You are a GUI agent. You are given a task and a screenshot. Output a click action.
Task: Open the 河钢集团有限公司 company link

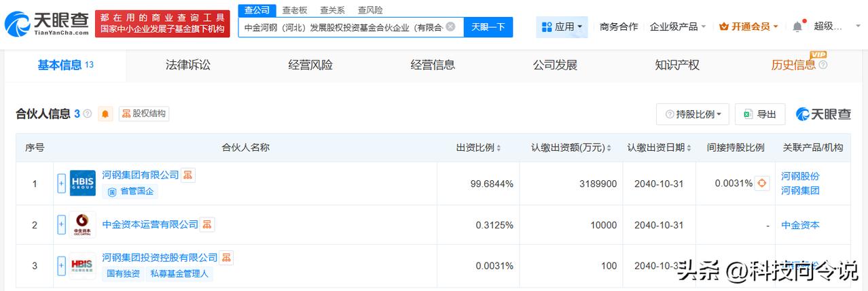(141, 175)
